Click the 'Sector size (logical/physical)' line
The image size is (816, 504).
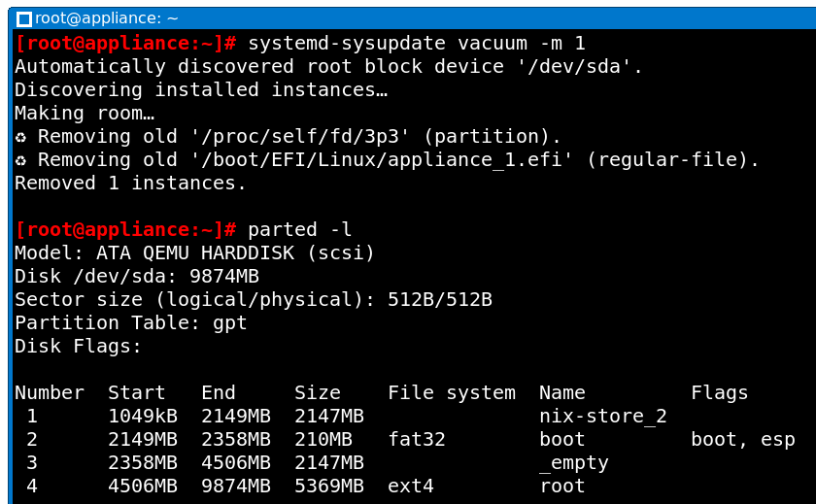(254, 300)
